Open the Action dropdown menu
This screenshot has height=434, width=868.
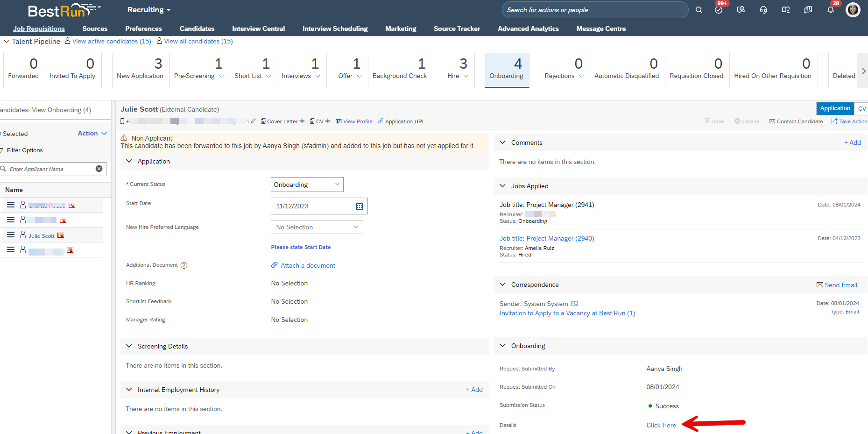(x=92, y=133)
